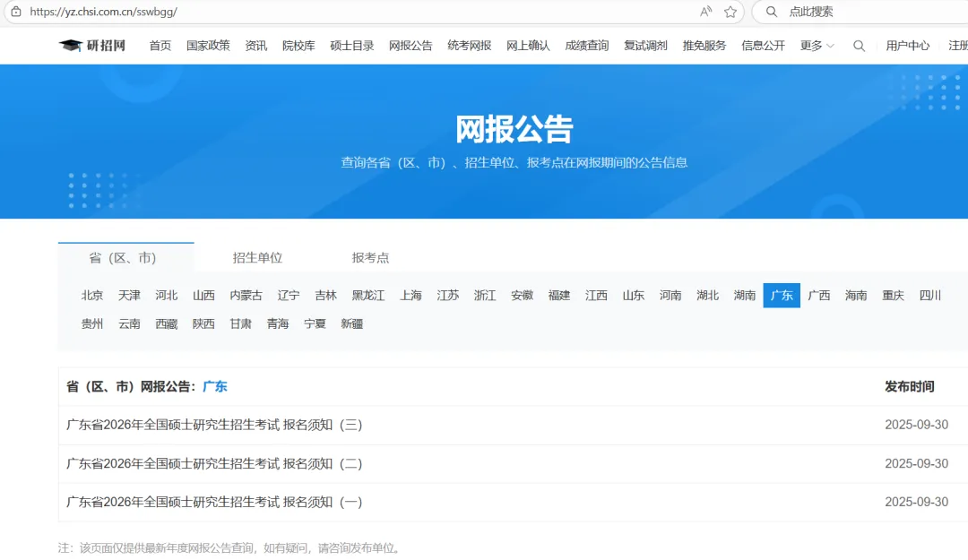Viewport: 968px width, 560px height.
Task: Open the 硕士目录 menu item
Action: 351,46
